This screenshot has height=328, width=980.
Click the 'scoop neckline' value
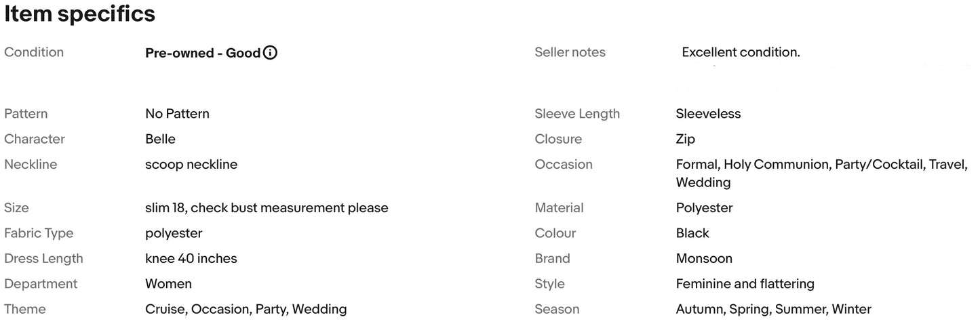(x=191, y=165)
